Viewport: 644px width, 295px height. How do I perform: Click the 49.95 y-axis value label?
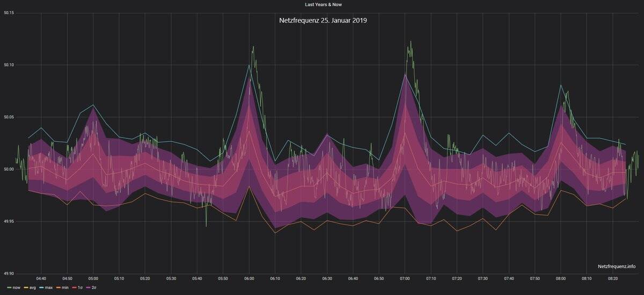coord(8,221)
